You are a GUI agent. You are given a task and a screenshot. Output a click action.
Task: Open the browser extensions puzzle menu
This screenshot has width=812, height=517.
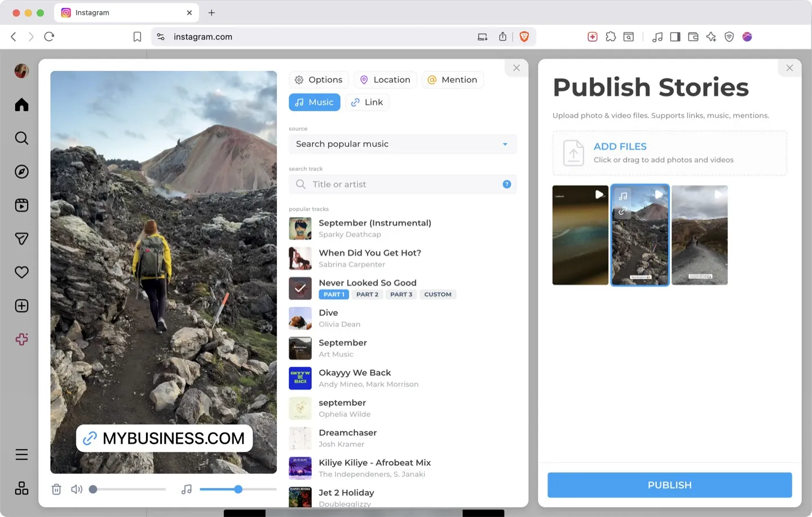611,37
